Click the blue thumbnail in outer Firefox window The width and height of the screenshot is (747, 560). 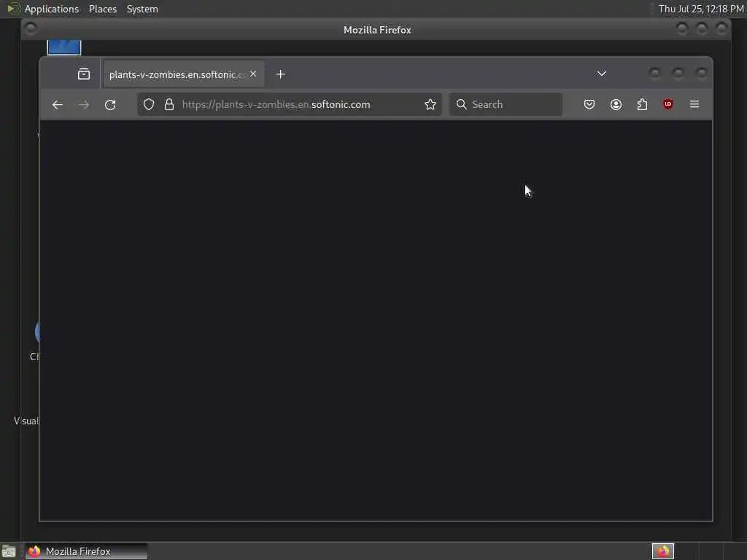pyautogui.click(x=64, y=47)
